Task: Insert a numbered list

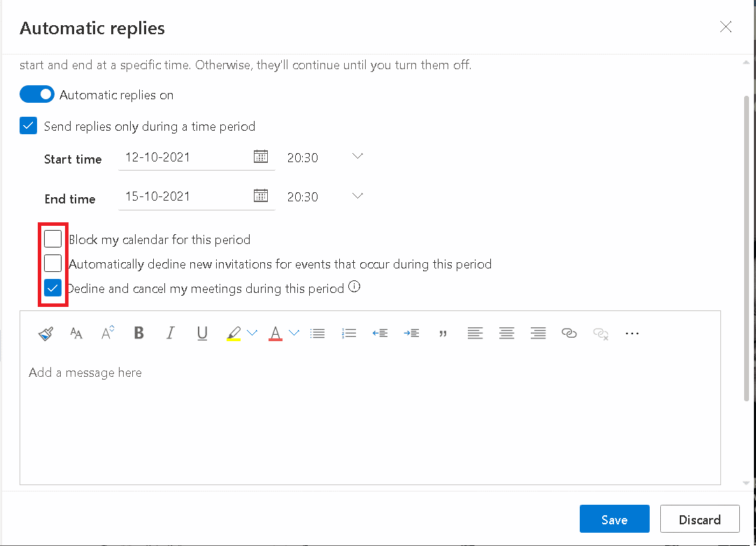Action: [x=348, y=333]
